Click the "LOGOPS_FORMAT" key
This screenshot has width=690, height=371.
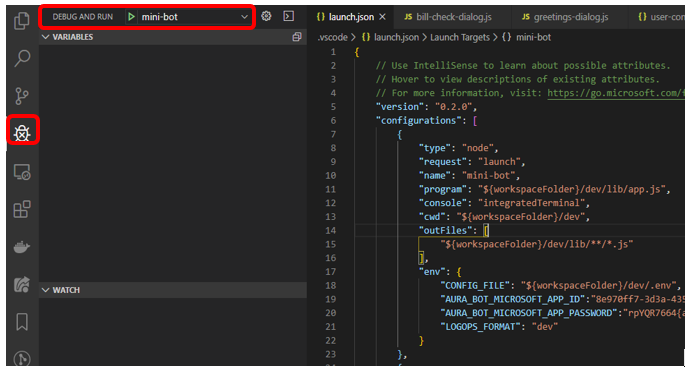point(480,327)
